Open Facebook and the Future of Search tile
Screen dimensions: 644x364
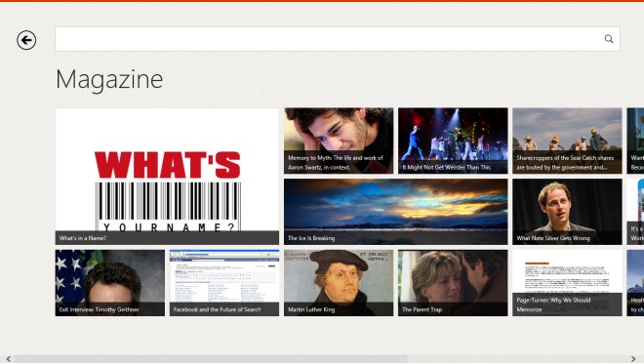point(224,283)
